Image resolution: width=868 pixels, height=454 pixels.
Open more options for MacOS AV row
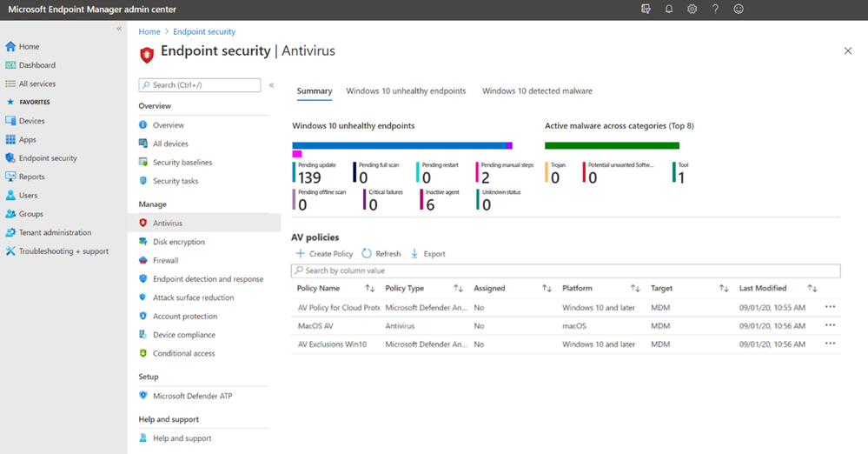click(x=830, y=325)
